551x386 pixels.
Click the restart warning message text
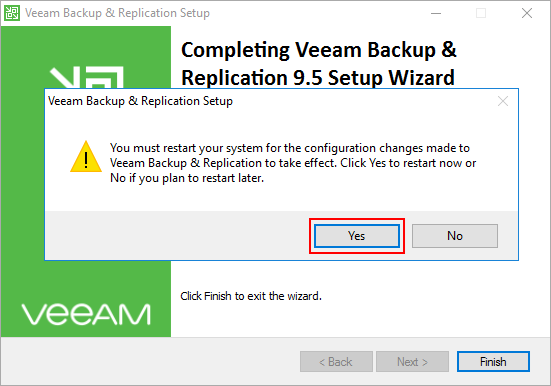click(293, 163)
